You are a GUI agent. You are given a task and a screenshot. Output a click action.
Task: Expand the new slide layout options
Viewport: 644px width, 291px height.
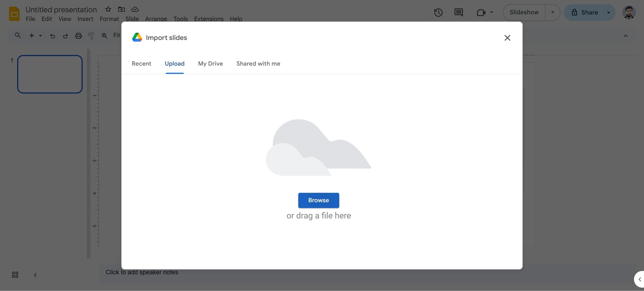tap(40, 36)
